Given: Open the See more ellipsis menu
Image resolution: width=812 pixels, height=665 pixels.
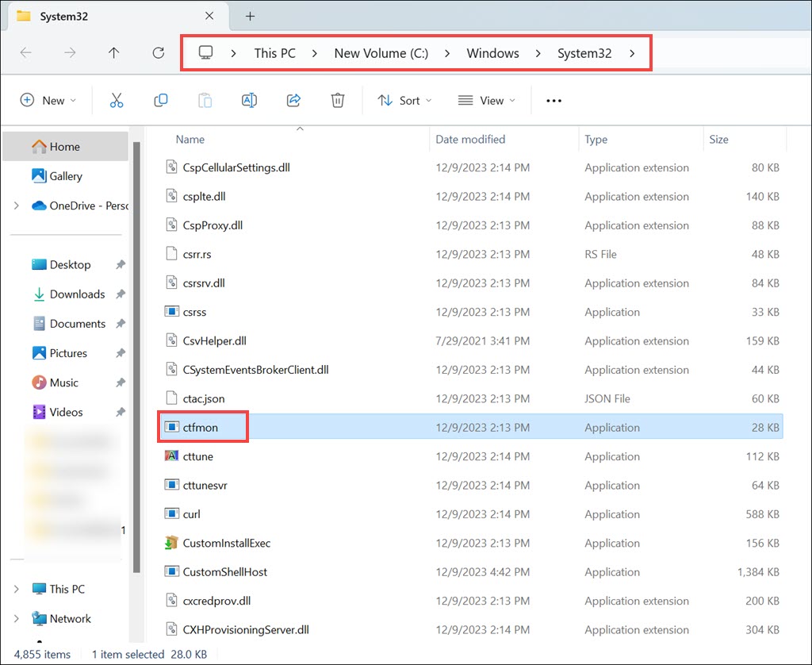Looking at the screenshot, I should click(x=553, y=101).
